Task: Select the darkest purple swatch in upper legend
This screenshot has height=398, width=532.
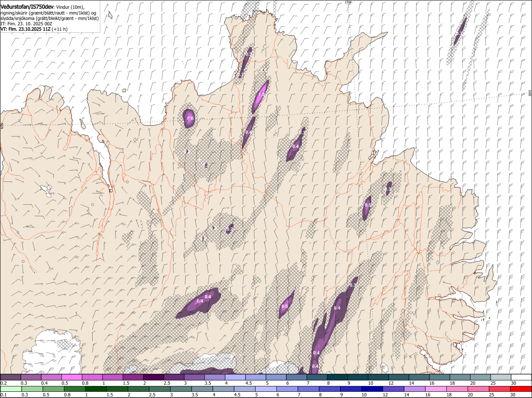Action: (x=153, y=377)
